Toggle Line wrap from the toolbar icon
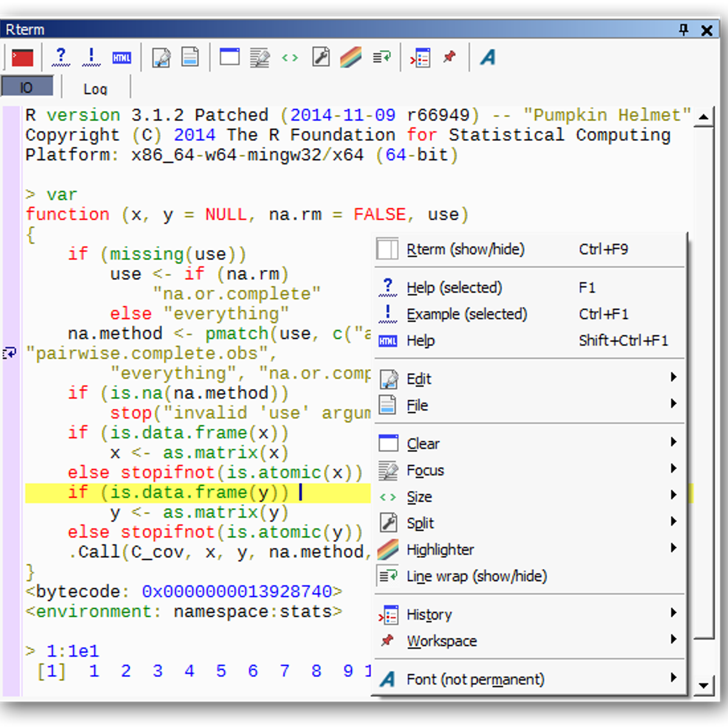 [x=382, y=57]
